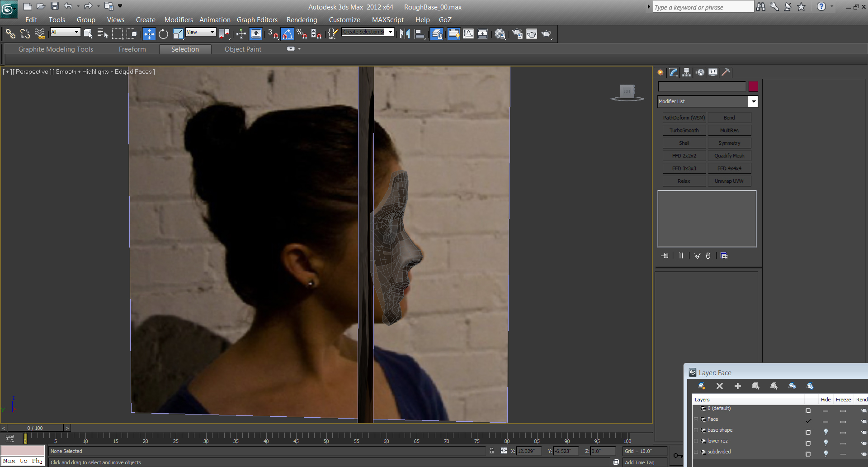Expand the subdivided layer tree
This screenshot has width=868, height=467.
click(x=696, y=452)
